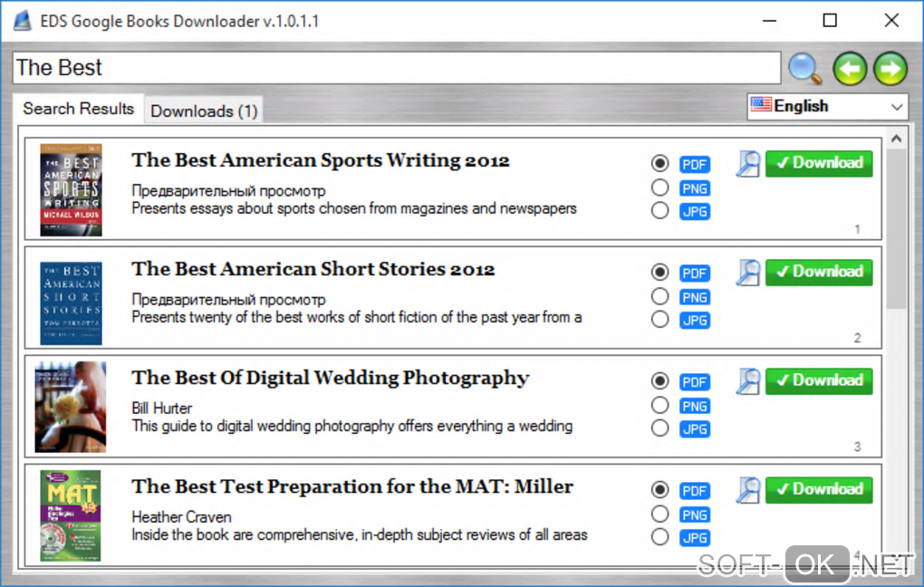This screenshot has height=587, width=924.
Task: Preview The Best Of Digital Wedding Photography
Action: (748, 381)
